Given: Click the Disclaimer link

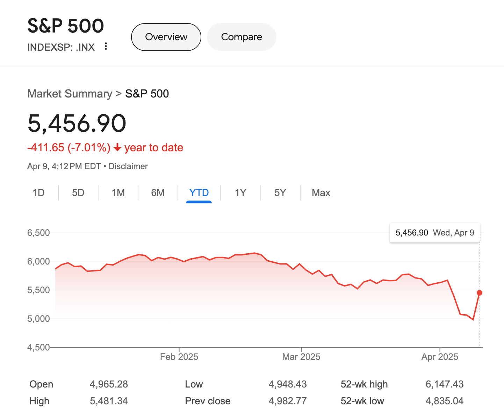Looking at the screenshot, I should tap(128, 166).
